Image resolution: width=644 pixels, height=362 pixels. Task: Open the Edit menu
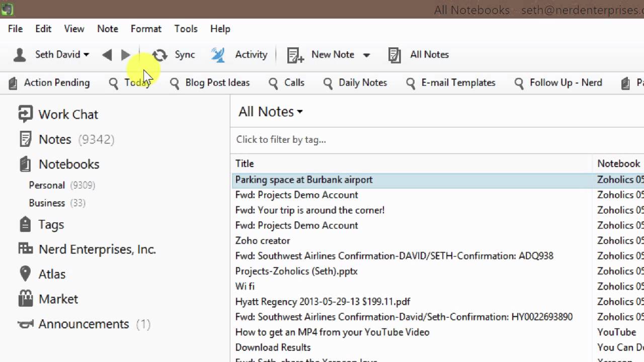coord(43,29)
